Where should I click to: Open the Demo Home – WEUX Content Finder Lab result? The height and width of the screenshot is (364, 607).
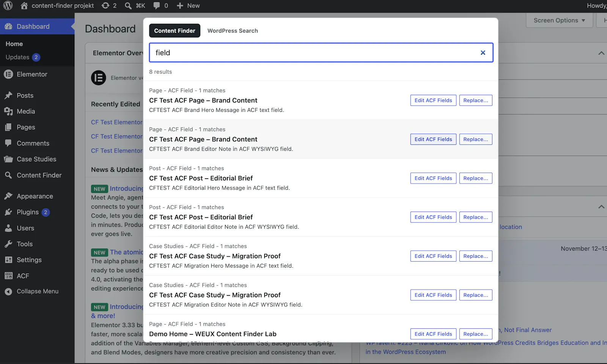click(x=213, y=334)
